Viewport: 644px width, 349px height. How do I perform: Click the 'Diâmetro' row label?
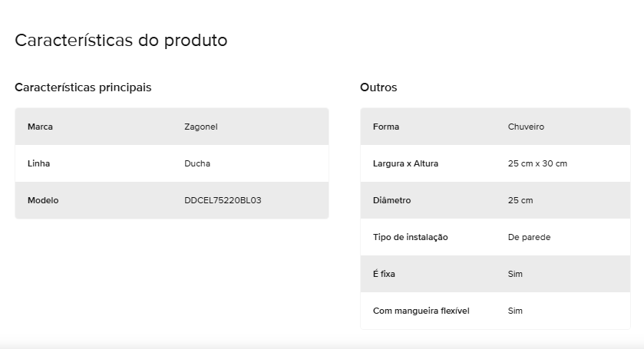[391, 200]
